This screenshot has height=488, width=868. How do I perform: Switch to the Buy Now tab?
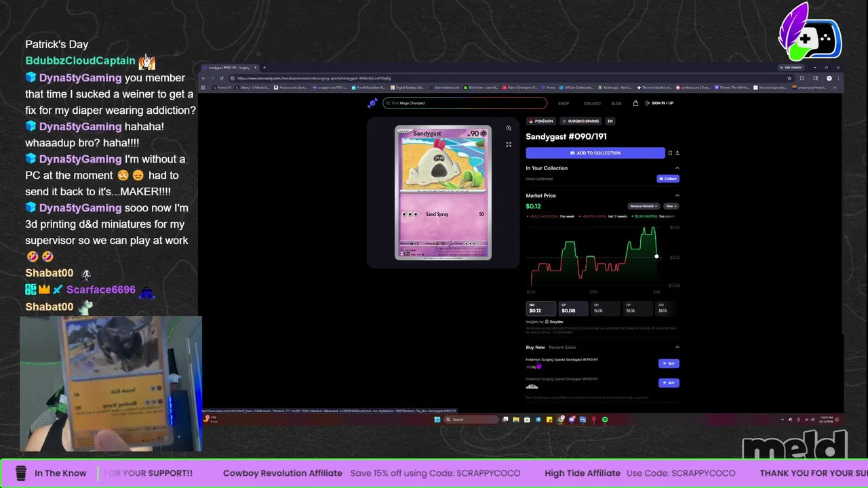[535, 347]
